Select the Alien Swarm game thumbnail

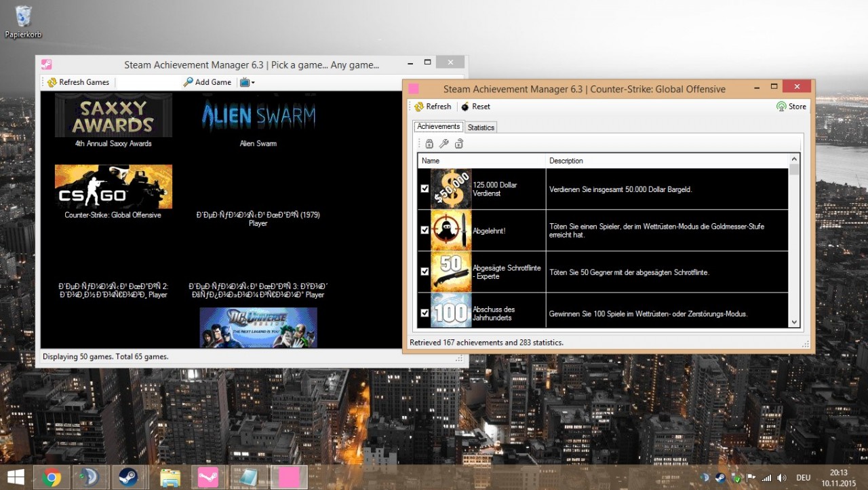(258, 115)
